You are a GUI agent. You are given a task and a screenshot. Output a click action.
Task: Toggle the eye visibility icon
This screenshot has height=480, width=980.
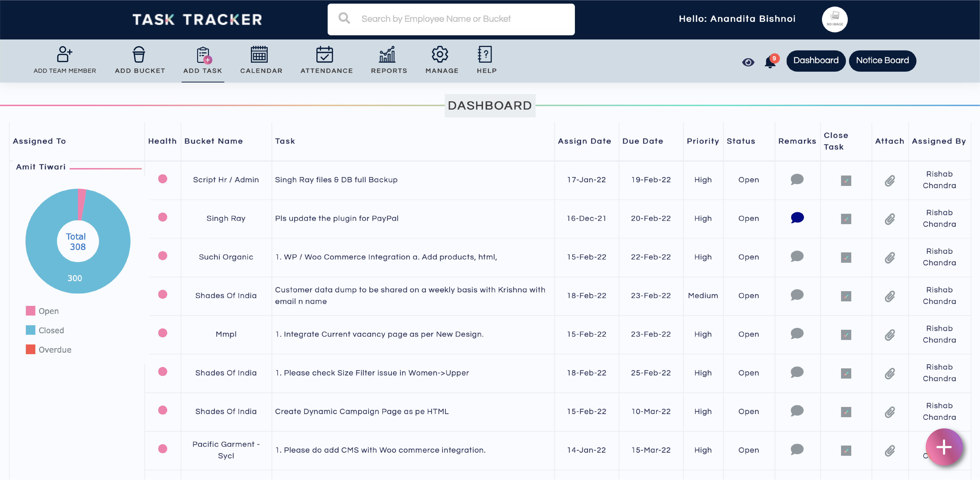pos(748,62)
